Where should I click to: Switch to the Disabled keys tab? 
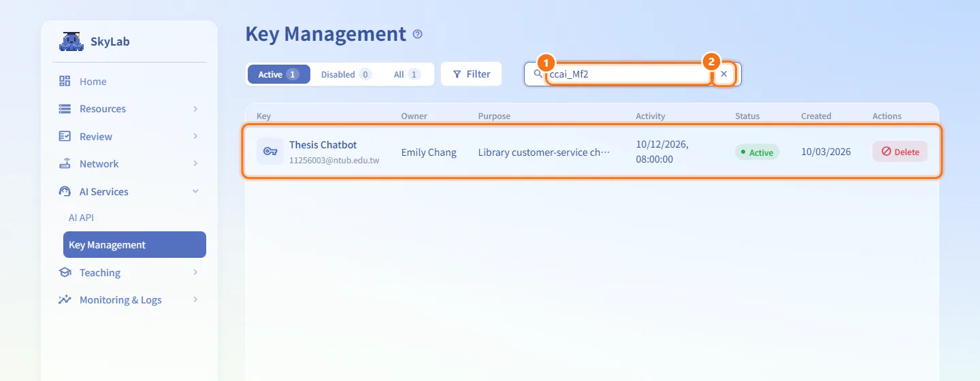click(346, 74)
